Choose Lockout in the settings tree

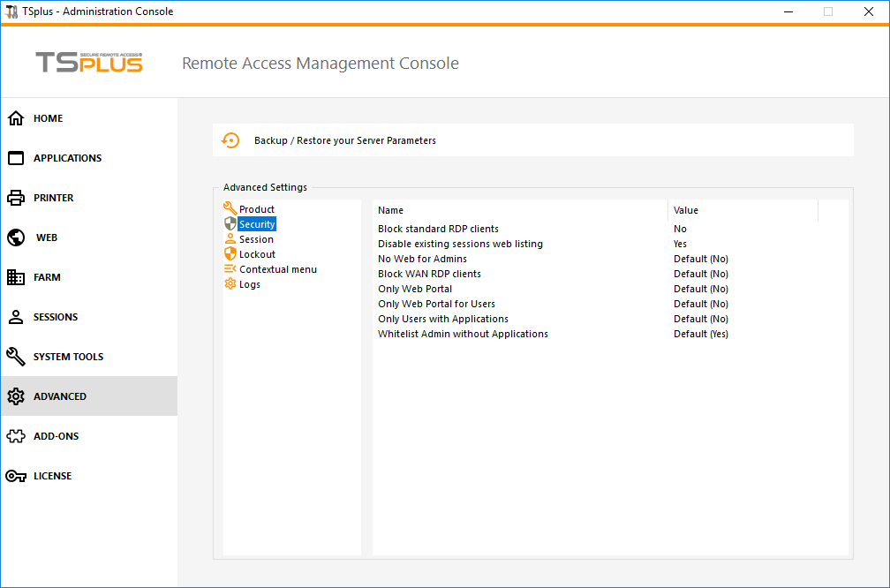pyautogui.click(x=257, y=254)
